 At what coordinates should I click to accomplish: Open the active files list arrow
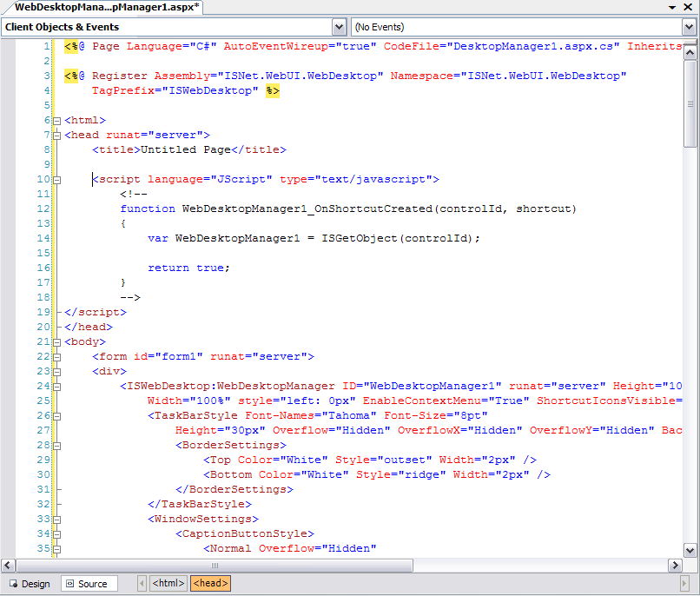pyautogui.click(x=673, y=7)
